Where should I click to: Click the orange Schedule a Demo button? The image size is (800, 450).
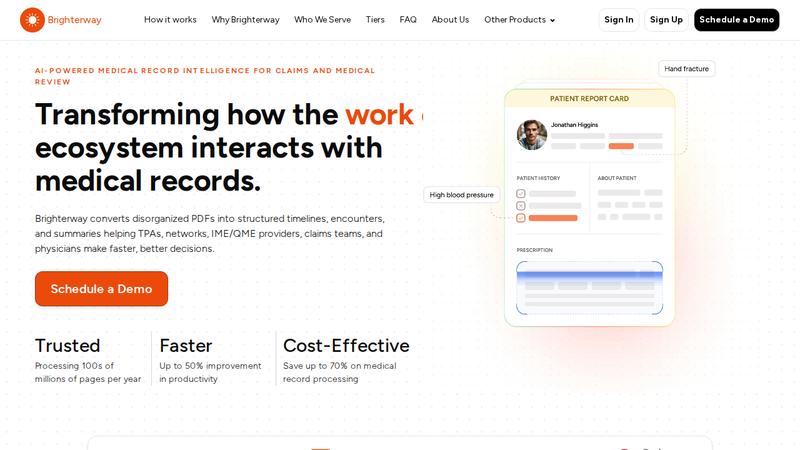pos(101,289)
